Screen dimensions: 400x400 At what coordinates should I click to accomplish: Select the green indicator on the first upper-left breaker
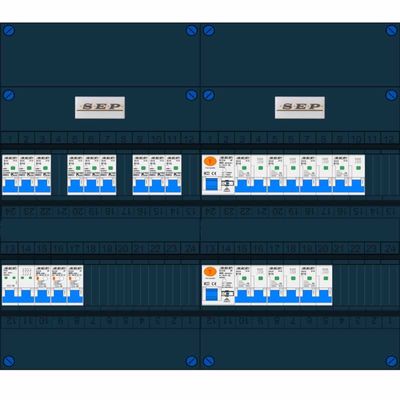pos(13,168)
